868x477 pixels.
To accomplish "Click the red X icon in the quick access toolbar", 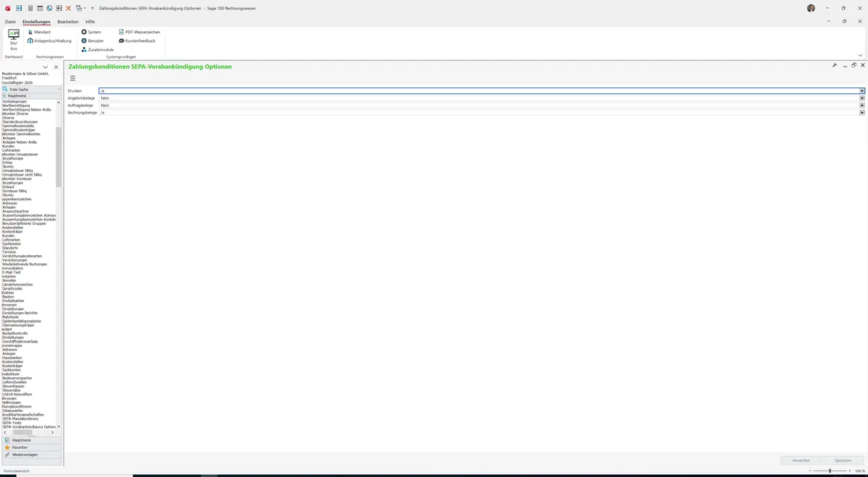I will tap(68, 8).
